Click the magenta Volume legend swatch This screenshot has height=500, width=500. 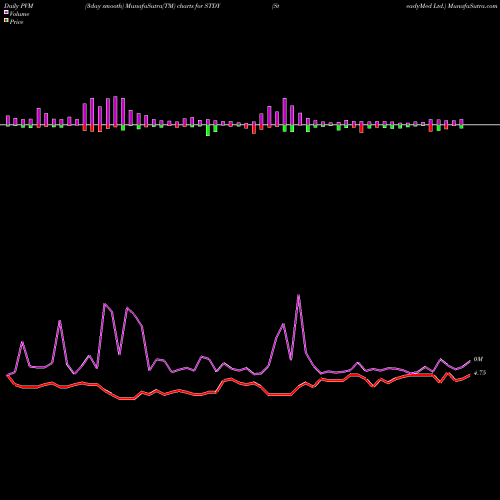[6, 13]
